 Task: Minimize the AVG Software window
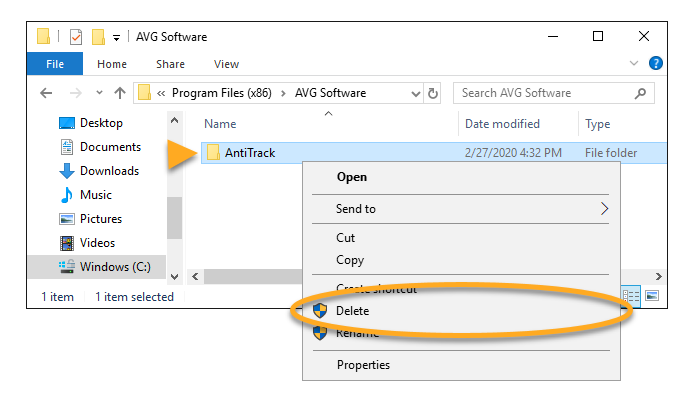click(553, 36)
